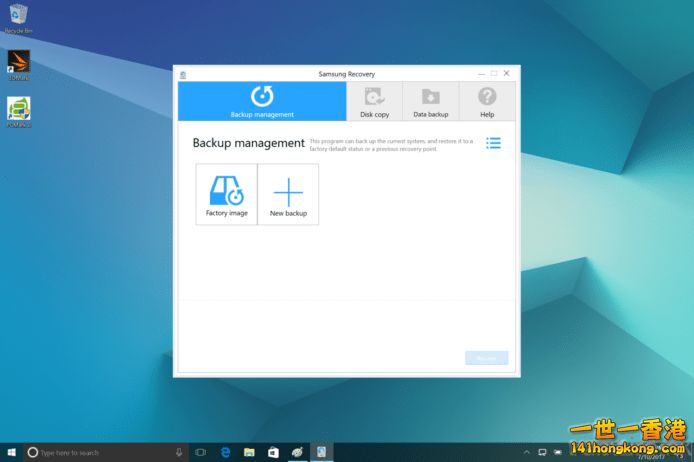
Task: Open the Recycle Bin desktop icon
Action: 18,19
